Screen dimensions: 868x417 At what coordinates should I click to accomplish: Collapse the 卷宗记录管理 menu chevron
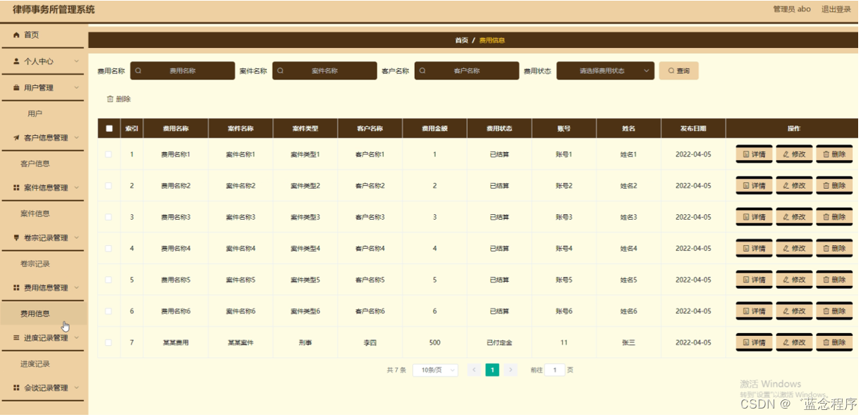[76, 238]
